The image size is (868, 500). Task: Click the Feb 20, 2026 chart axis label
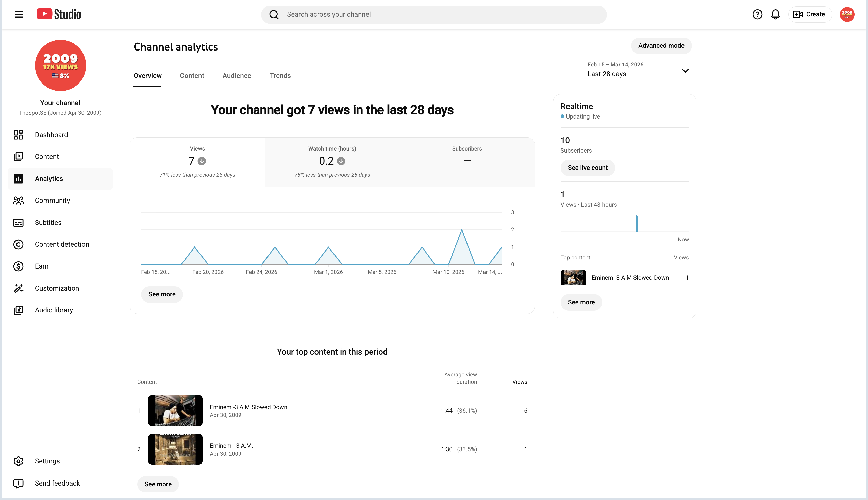tap(208, 272)
